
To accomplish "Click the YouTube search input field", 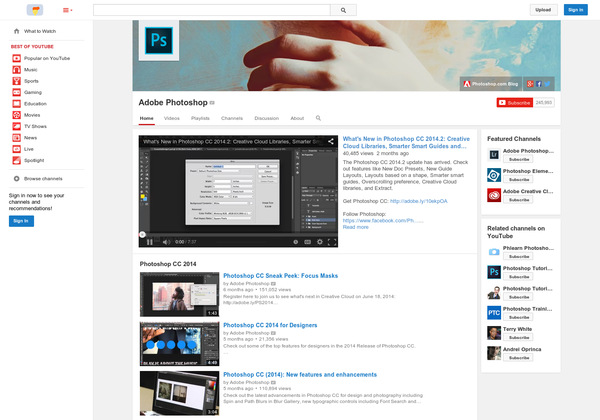I will pos(211,10).
